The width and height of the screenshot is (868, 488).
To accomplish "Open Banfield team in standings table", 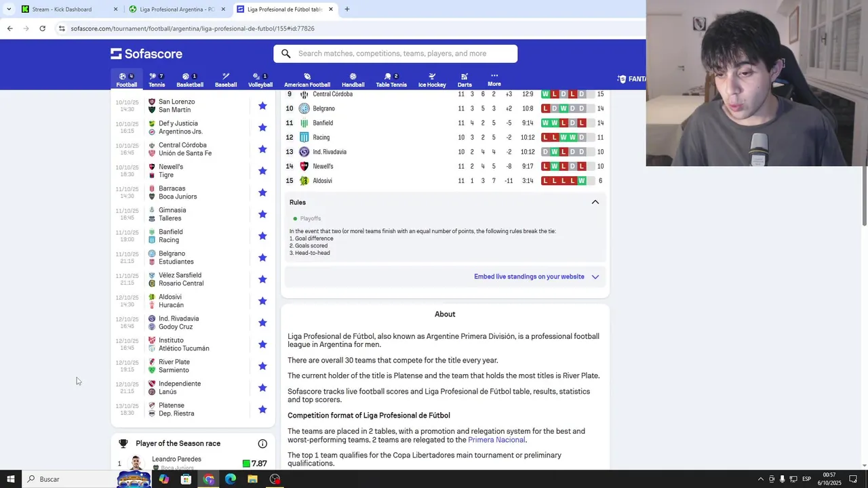I will (445, 123).
